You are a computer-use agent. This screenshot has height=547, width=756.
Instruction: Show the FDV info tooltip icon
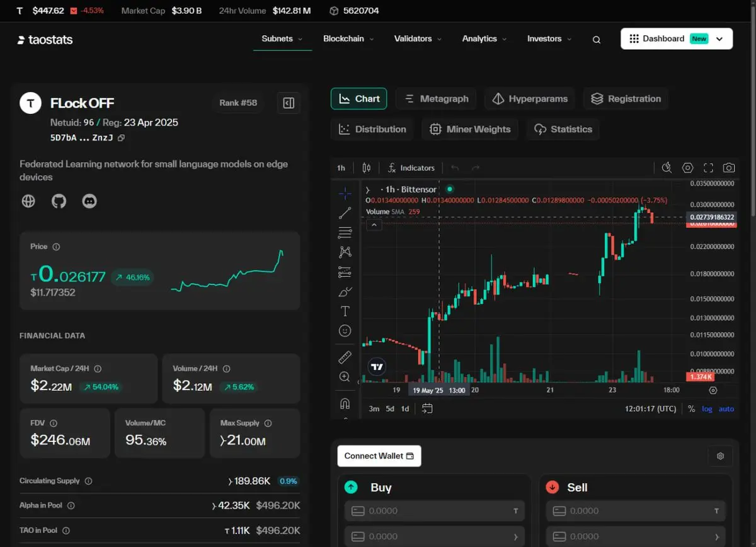click(x=54, y=423)
